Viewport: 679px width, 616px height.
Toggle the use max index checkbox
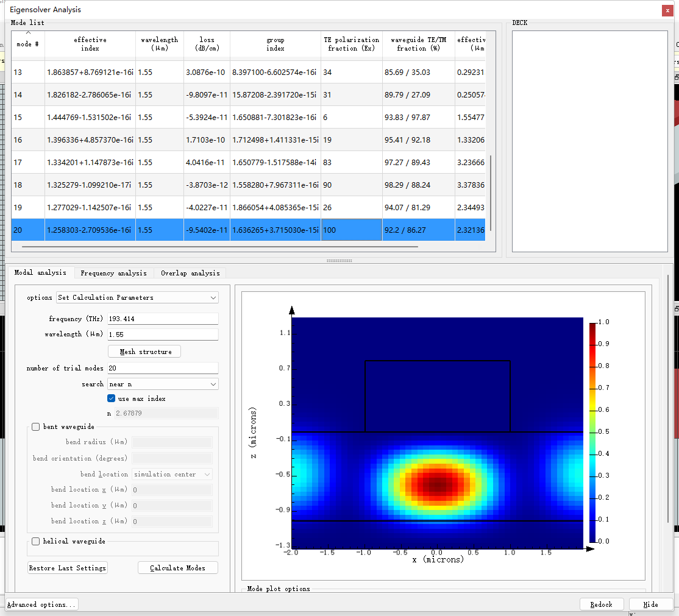click(112, 398)
